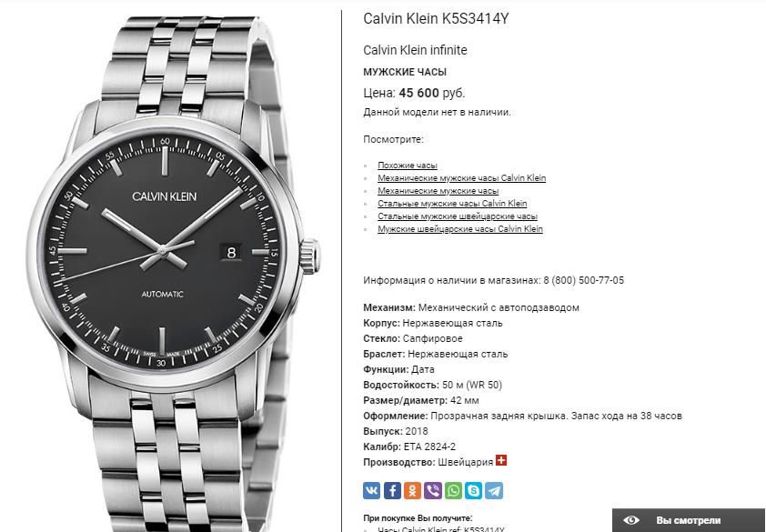Image resolution: width=766 pixels, height=532 pixels.
Task: Share on Odnoklassniki icon
Action: click(412, 490)
